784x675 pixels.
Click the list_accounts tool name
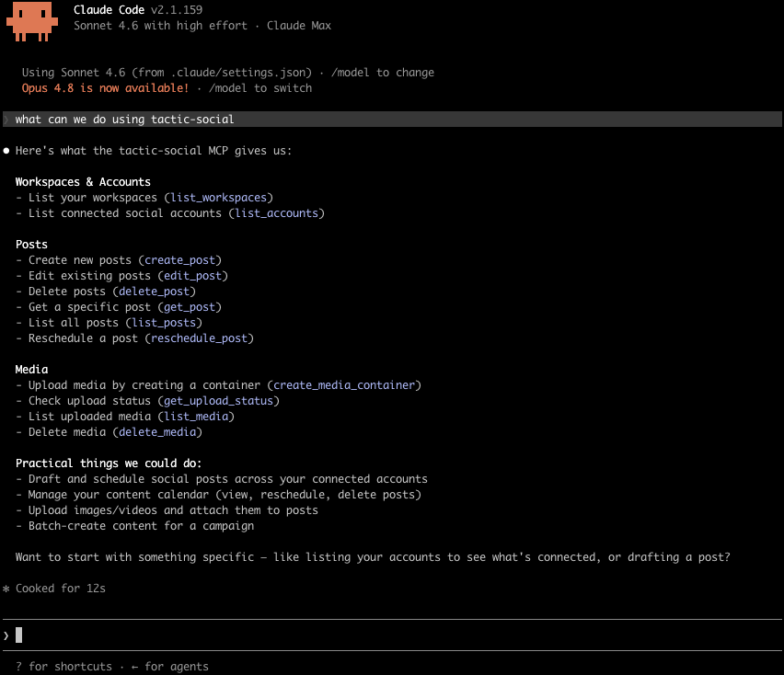[276, 213]
